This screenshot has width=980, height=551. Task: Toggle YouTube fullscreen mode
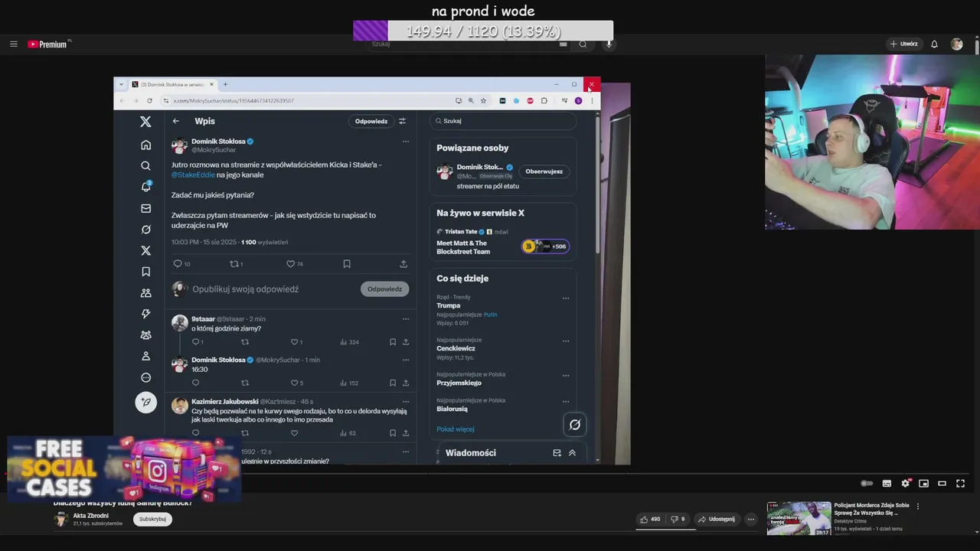960,484
